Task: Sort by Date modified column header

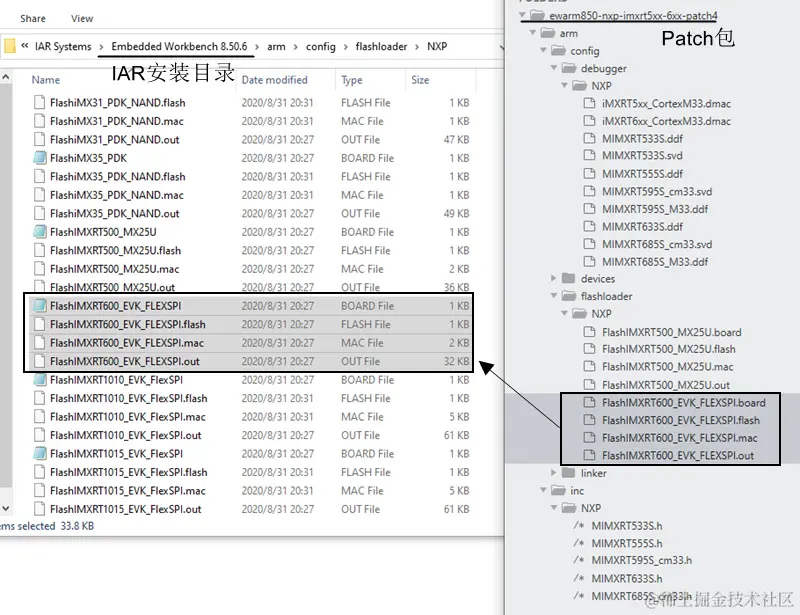Action: [x=274, y=80]
